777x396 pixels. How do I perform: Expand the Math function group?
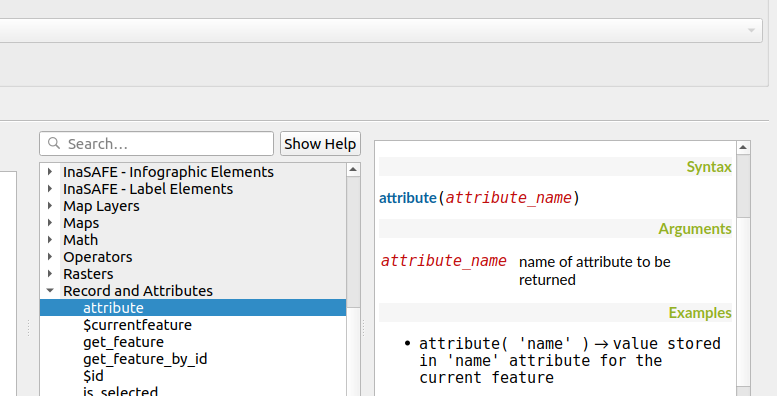50,239
